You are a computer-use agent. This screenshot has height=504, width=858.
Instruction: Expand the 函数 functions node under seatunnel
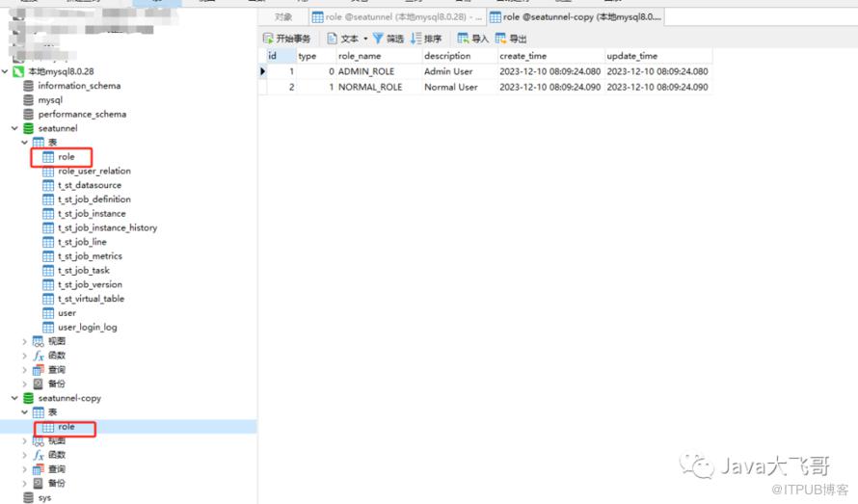click(x=25, y=356)
